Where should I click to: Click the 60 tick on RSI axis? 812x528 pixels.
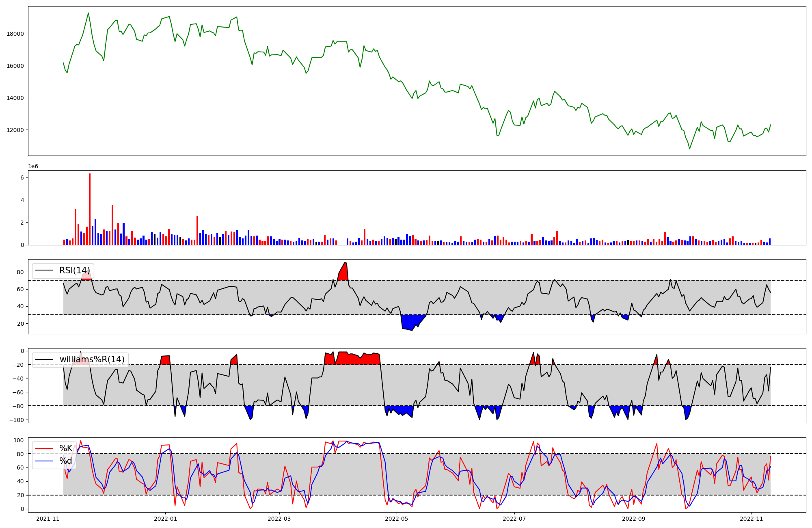point(20,290)
